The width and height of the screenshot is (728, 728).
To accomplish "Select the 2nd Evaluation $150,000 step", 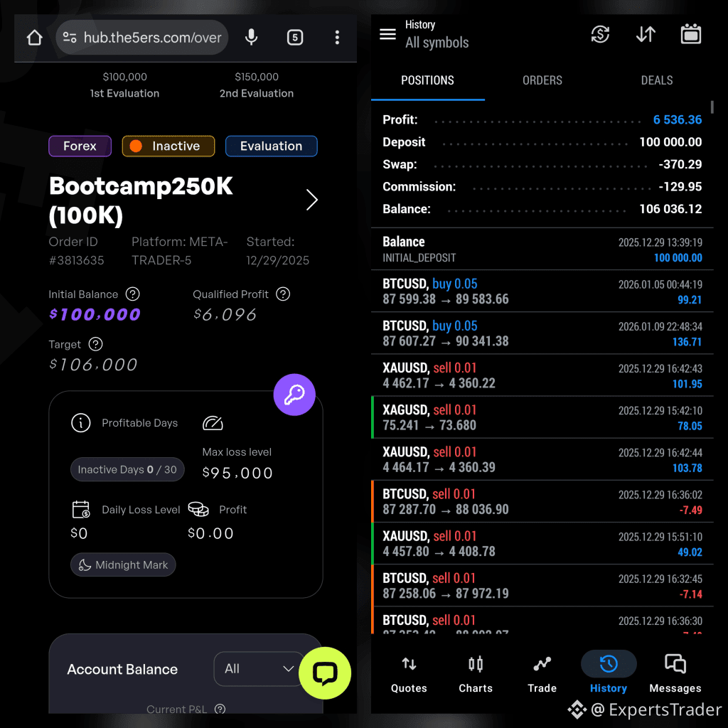I will (256, 85).
